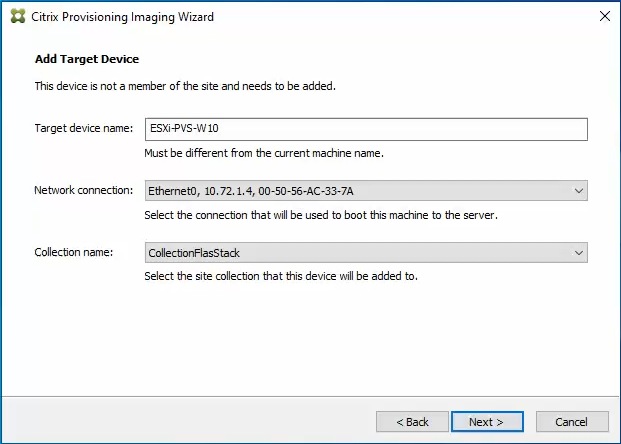Cancel the imaging wizard
Screen dimensions: 621x444
[572, 422]
